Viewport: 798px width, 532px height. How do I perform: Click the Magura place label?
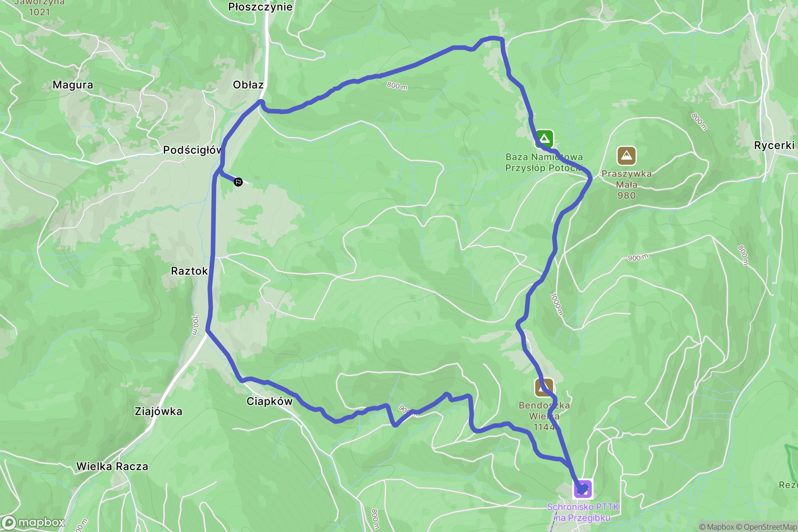coord(73,85)
